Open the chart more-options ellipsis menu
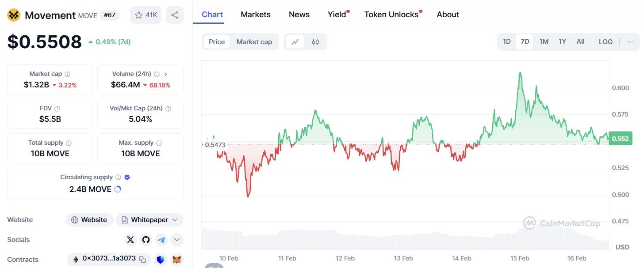This screenshot has height=268, width=644. click(x=630, y=42)
